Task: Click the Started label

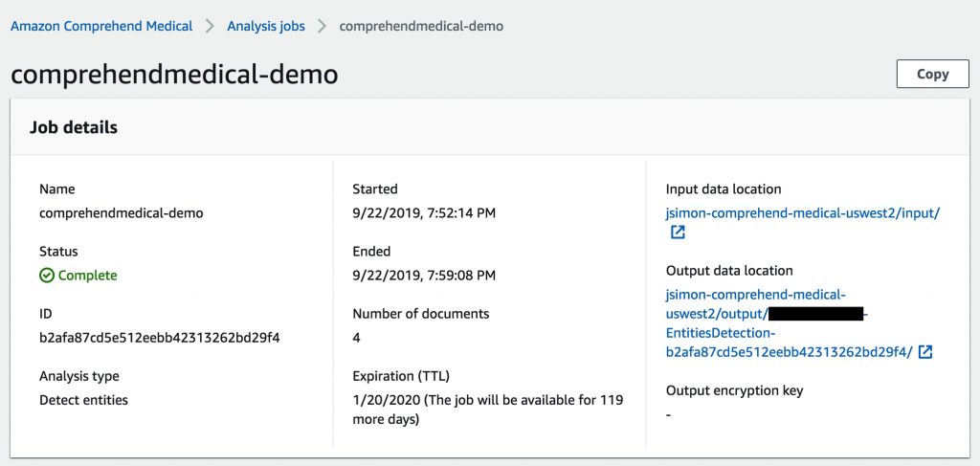Action: 375,189
